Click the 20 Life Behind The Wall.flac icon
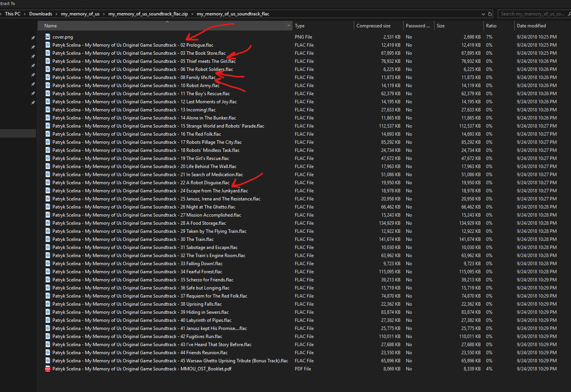Viewport: 571px width, 392px height. (x=48, y=166)
